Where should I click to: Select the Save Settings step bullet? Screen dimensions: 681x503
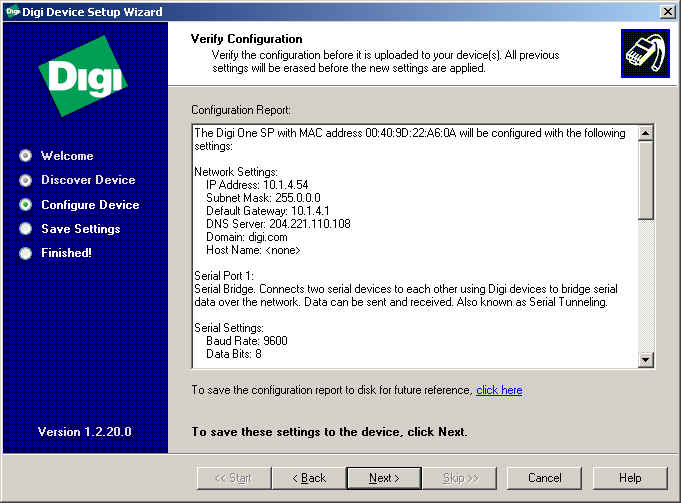25,229
